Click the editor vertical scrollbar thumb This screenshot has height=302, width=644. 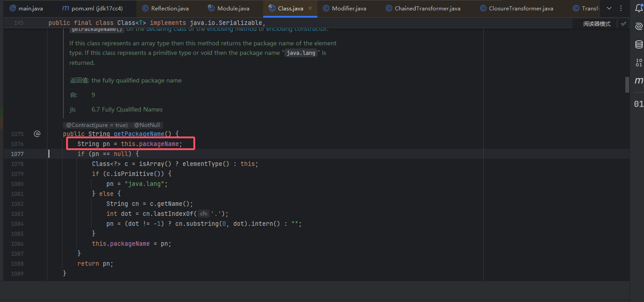click(627, 84)
